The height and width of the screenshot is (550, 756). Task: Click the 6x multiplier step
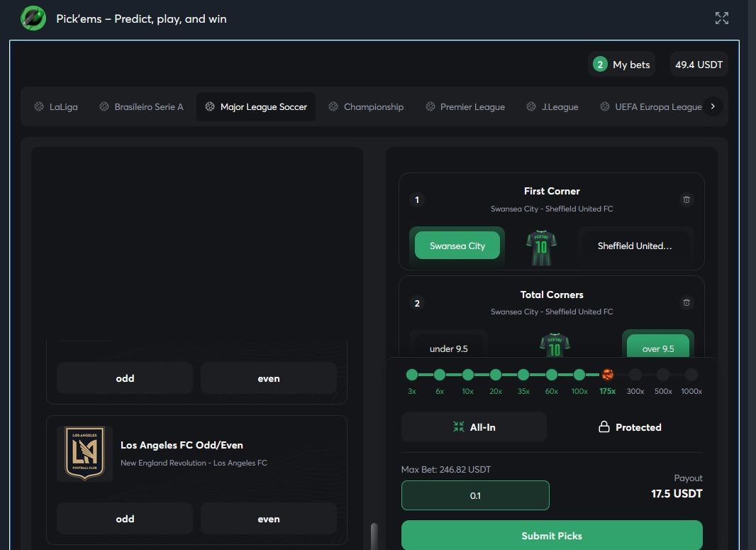(x=440, y=375)
